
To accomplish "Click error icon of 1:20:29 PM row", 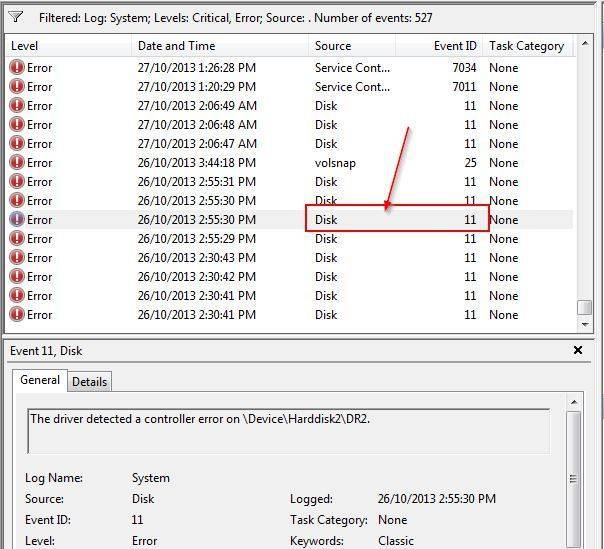I will tap(17, 86).
